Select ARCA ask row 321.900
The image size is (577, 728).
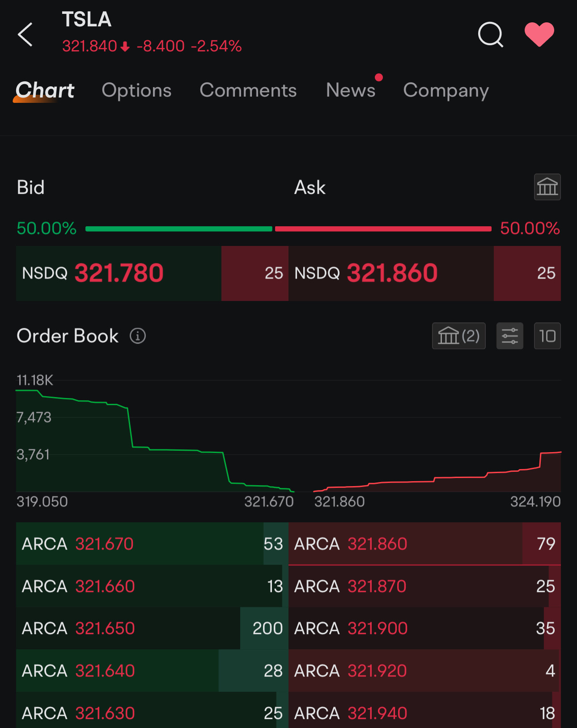tap(425, 628)
